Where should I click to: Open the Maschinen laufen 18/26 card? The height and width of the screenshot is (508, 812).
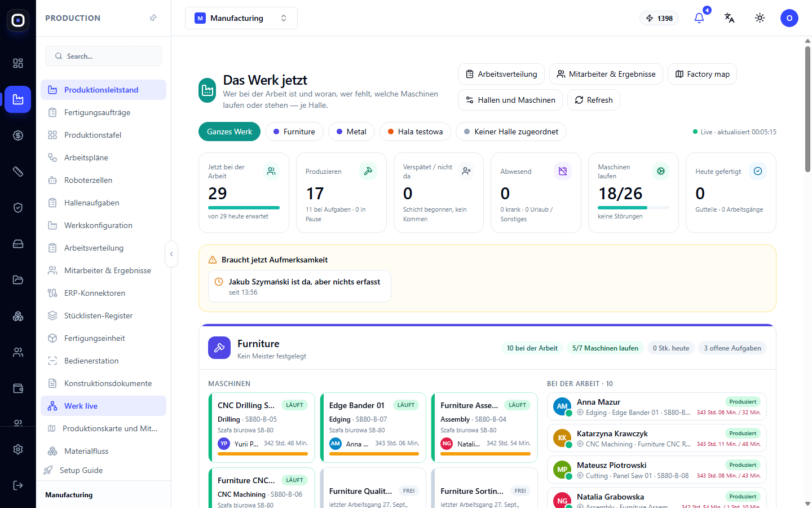[x=633, y=192]
